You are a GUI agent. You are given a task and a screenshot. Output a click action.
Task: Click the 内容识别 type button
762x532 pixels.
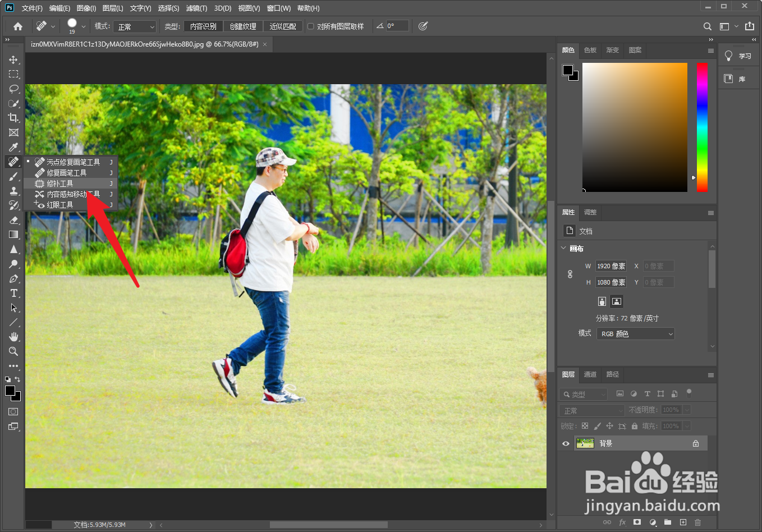pyautogui.click(x=203, y=26)
